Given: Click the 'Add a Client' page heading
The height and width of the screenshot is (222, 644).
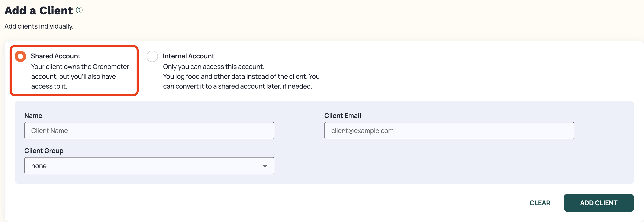Looking at the screenshot, I should [38, 10].
